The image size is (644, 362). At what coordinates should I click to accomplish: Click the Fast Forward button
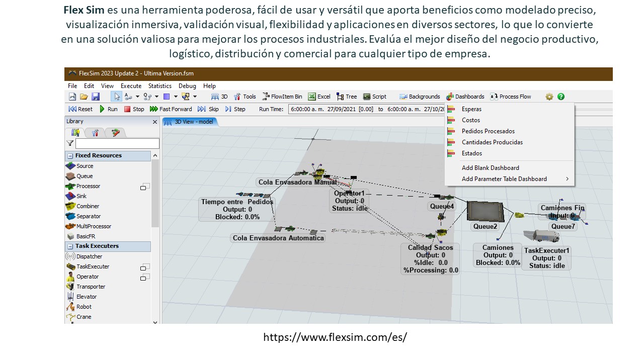tap(171, 109)
